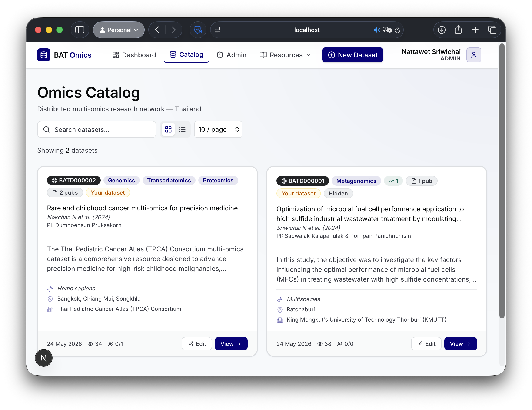Image resolution: width=532 pixels, height=410 pixels.
Task: View the BATD000002 dataset
Action: click(x=231, y=344)
